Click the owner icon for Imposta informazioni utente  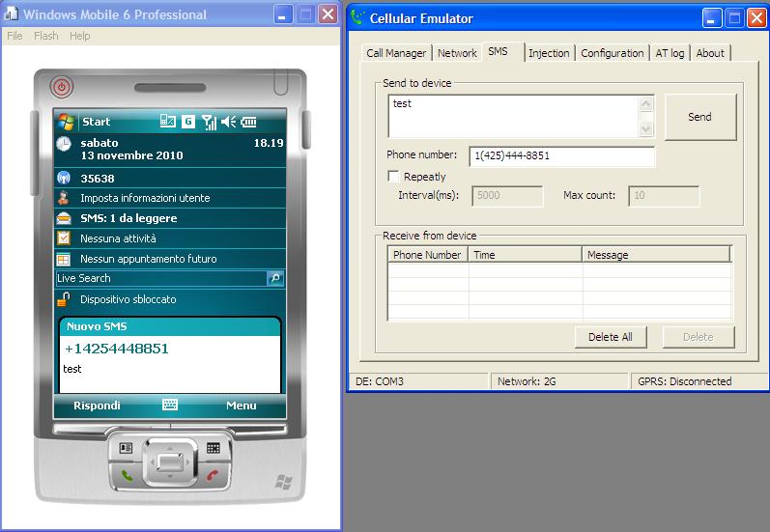(64, 198)
